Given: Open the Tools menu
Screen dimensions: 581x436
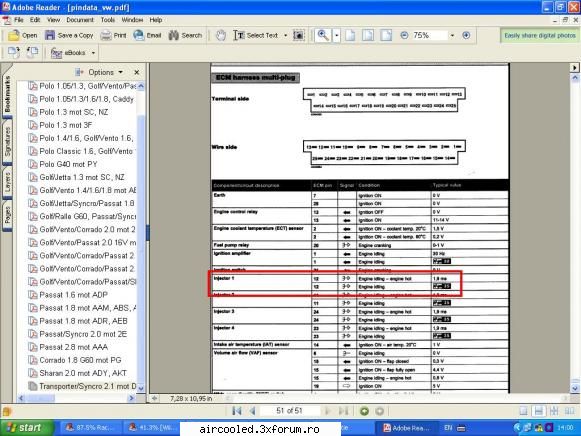Looking at the screenshot, I should point(108,20).
